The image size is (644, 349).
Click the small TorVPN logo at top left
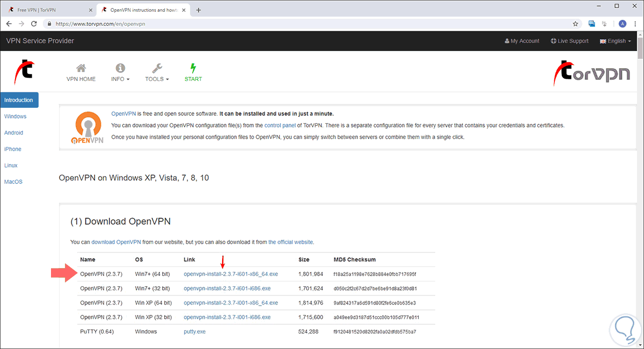point(25,73)
